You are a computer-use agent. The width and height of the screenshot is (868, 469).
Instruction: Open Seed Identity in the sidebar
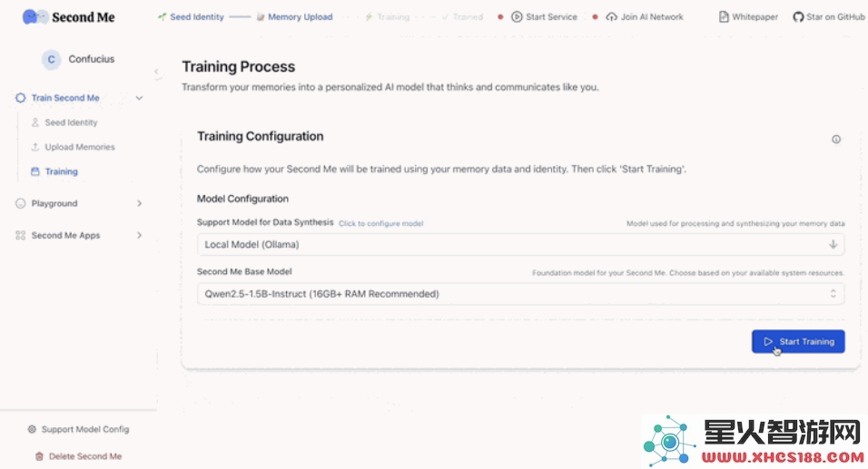click(71, 122)
